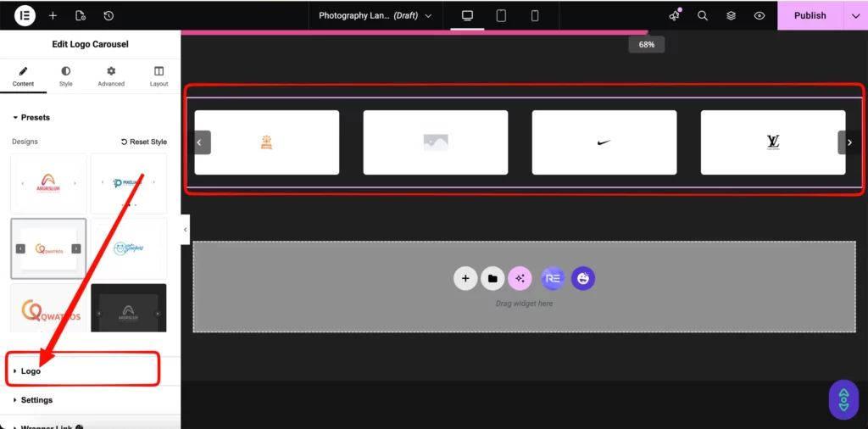
Task: Open the Publish options dropdown arrow
Action: coord(855,15)
